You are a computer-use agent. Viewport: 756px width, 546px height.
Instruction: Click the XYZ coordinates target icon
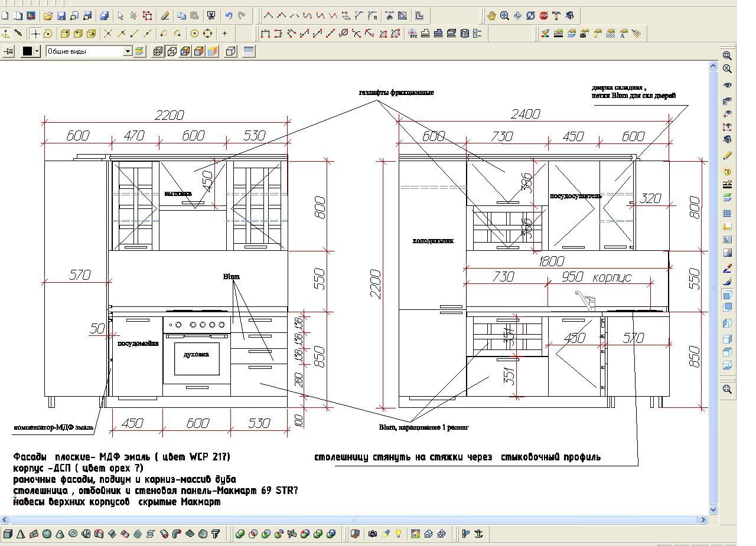(x=412, y=34)
